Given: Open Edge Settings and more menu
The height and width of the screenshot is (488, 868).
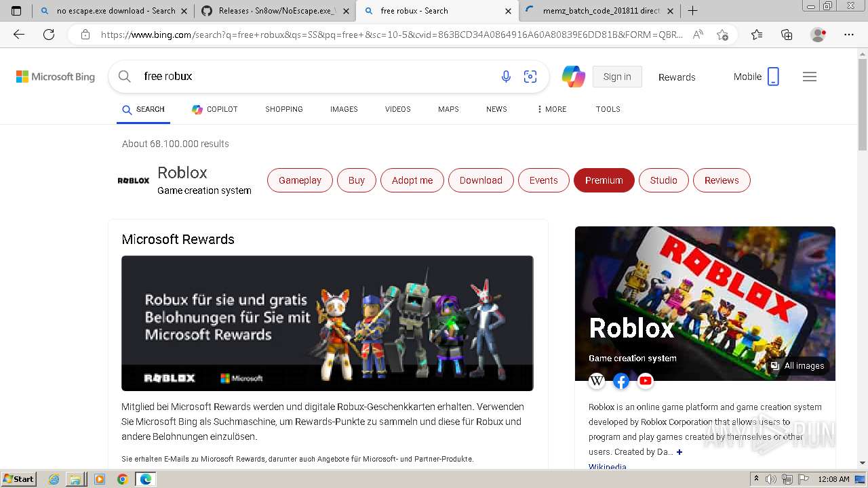Looking at the screenshot, I should (849, 35).
